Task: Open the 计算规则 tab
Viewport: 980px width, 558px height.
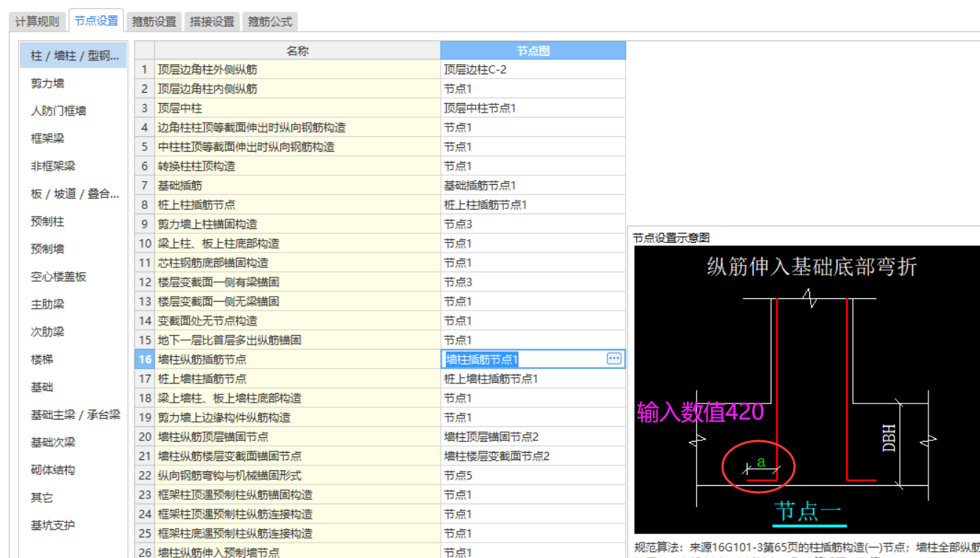Action: pos(38,21)
